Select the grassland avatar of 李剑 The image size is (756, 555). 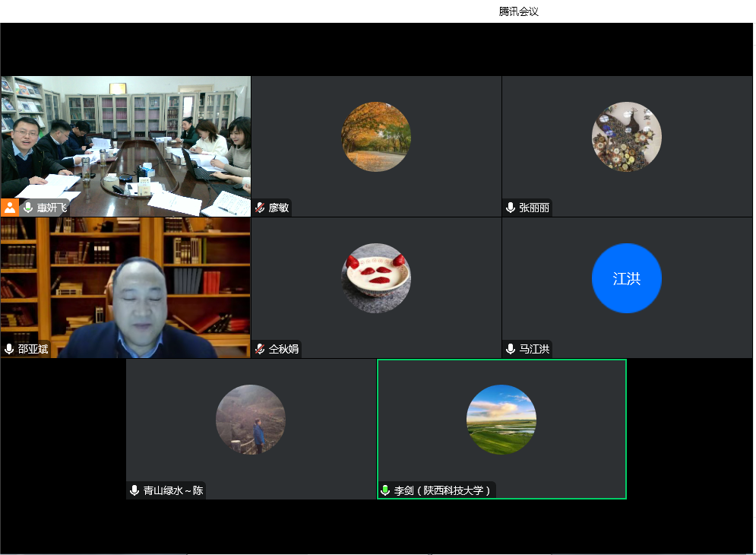click(x=501, y=420)
